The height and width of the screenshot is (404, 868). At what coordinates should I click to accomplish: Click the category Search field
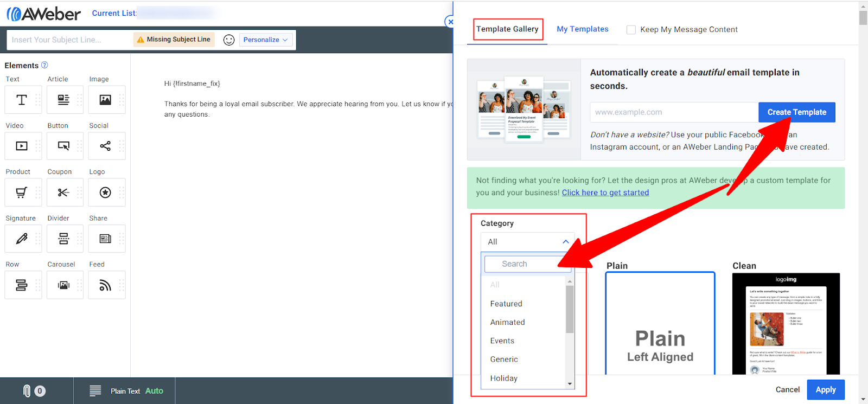click(x=528, y=264)
